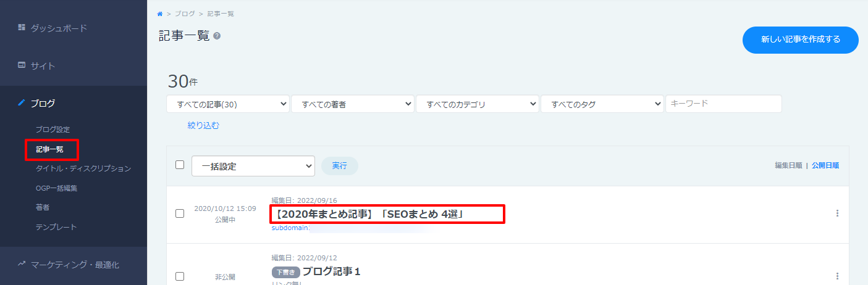The image size is (868, 285).
Task: Click the 下書き draft badge
Action: [285, 272]
